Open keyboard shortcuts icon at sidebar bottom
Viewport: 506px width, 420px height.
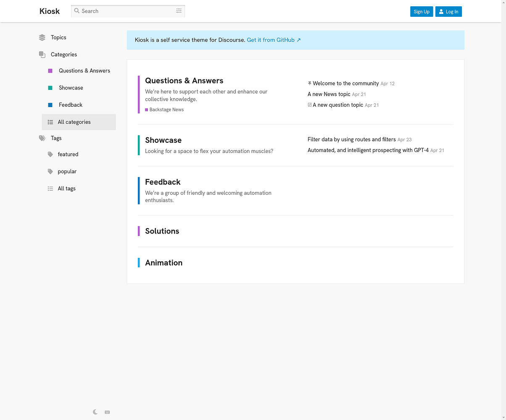(x=107, y=412)
